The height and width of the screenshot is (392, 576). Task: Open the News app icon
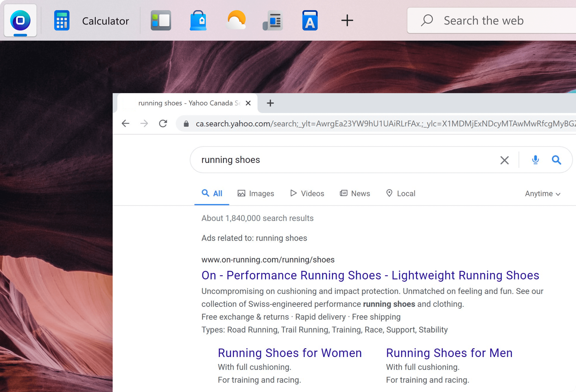click(x=273, y=21)
